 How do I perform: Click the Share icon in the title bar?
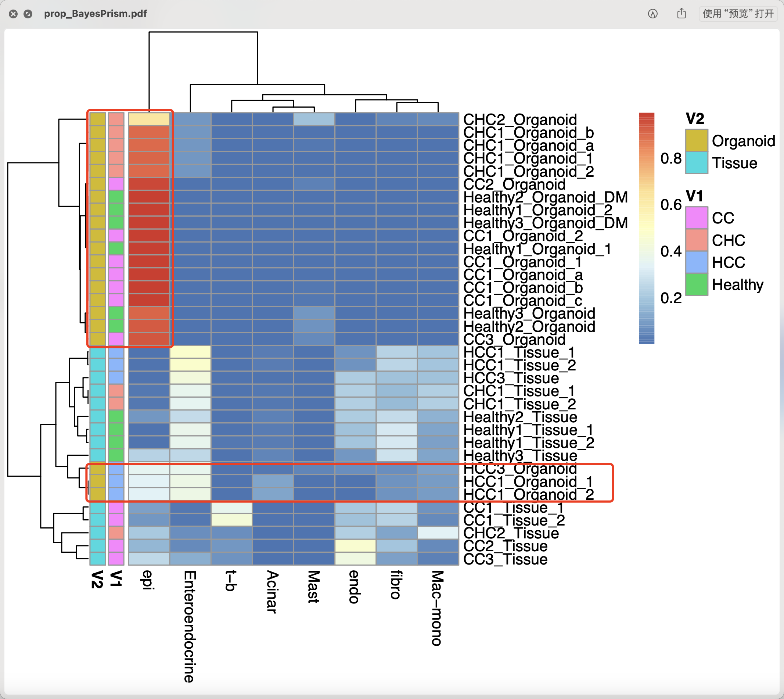tap(681, 14)
